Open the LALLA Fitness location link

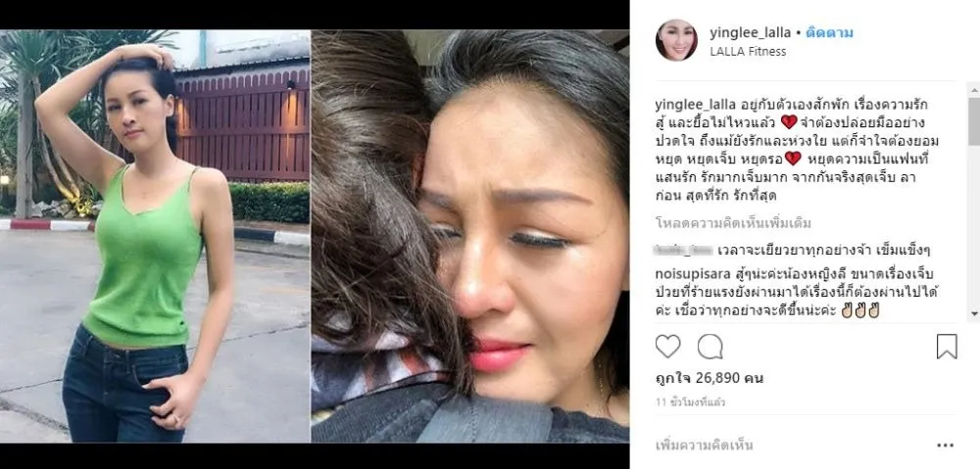coord(748,52)
